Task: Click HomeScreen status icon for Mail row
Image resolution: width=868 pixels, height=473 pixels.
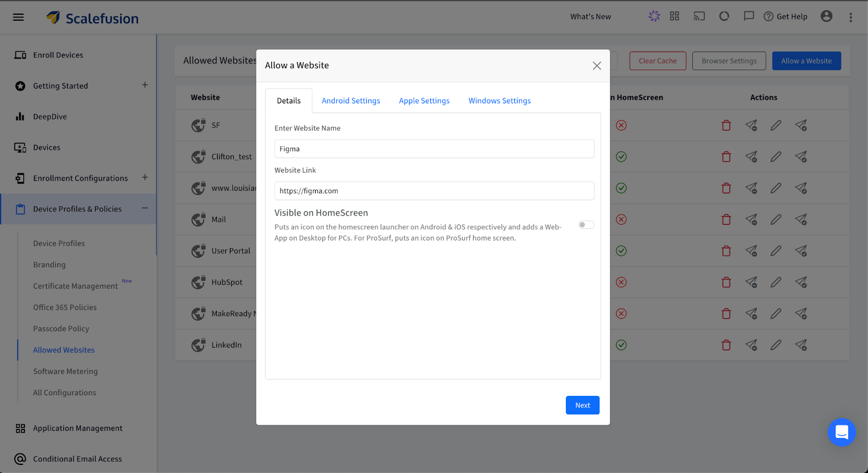Action: (621, 219)
